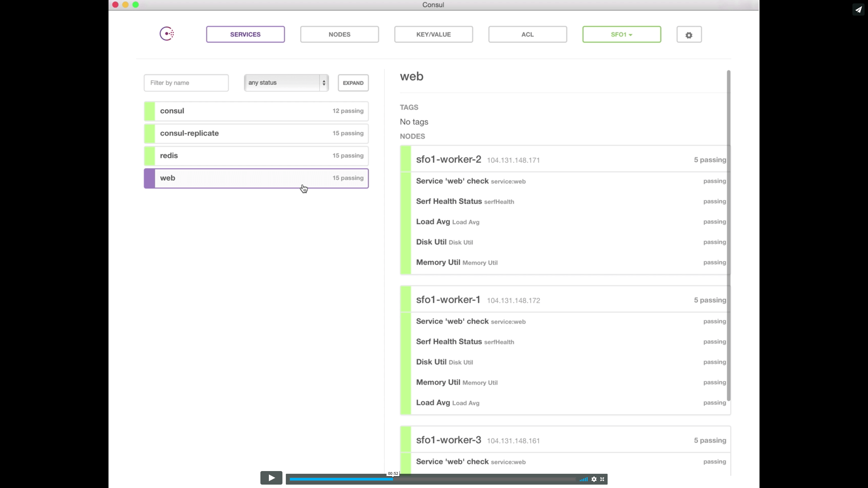Open the SFO1 datacenter dropdown
The height and width of the screenshot is (488, 868).
(621, 34)
